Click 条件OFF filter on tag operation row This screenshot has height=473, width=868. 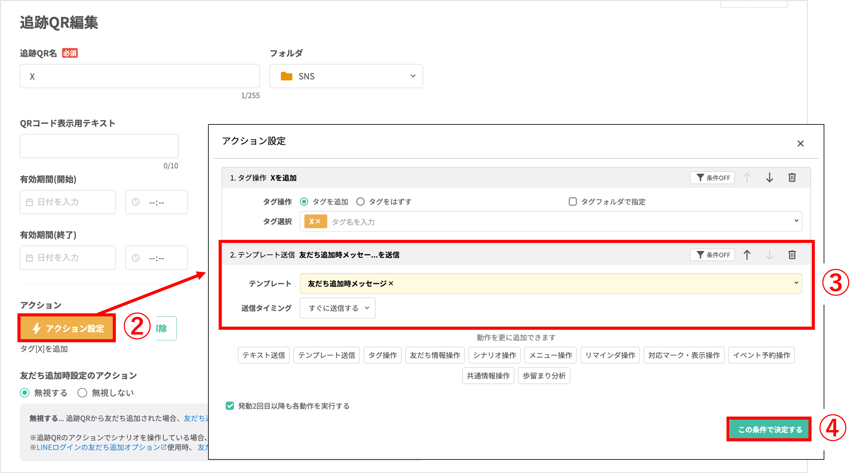(712, 178)
